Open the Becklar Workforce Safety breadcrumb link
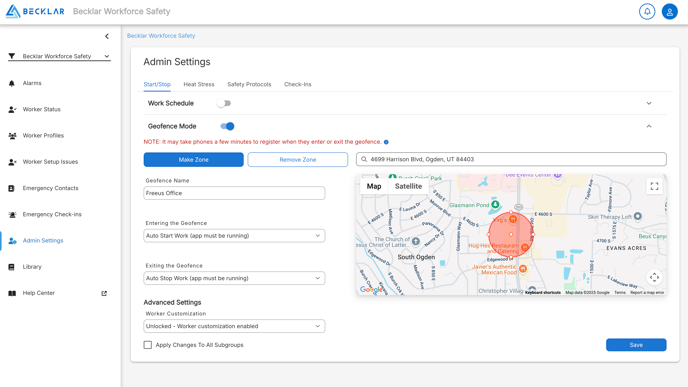This screenshot has height=387, width=688. [x=161, y=36]
